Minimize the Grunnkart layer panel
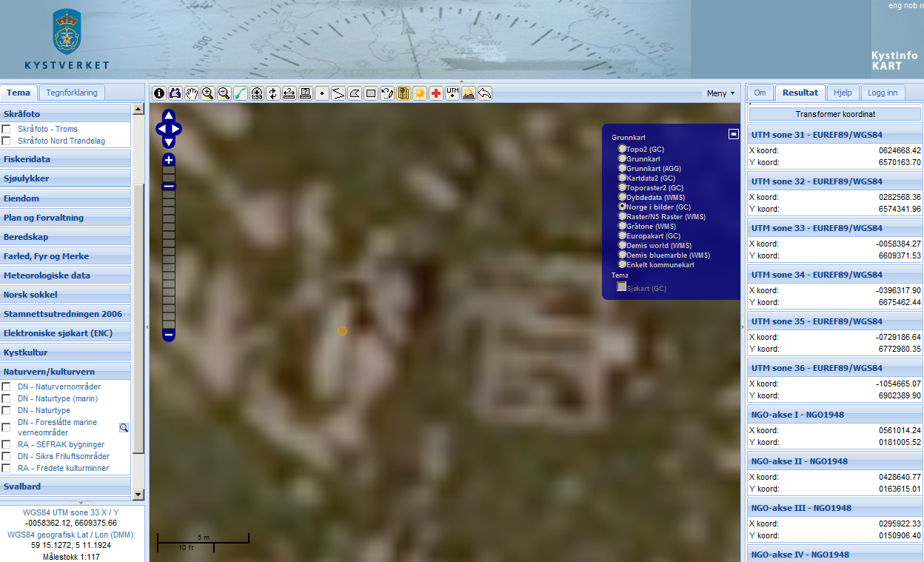 point(733,134)
